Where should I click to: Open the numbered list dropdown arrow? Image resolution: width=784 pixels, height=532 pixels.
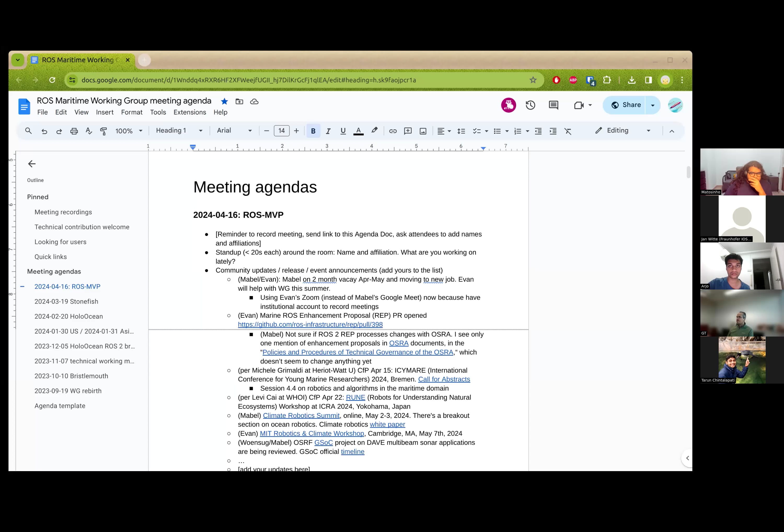coord(527,131)
